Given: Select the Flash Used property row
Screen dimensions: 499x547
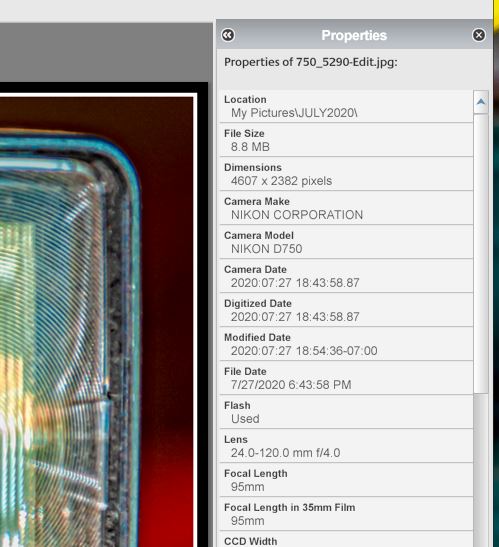Looking at the screenshot, I should pyautogui.click(x=346, y=412).
